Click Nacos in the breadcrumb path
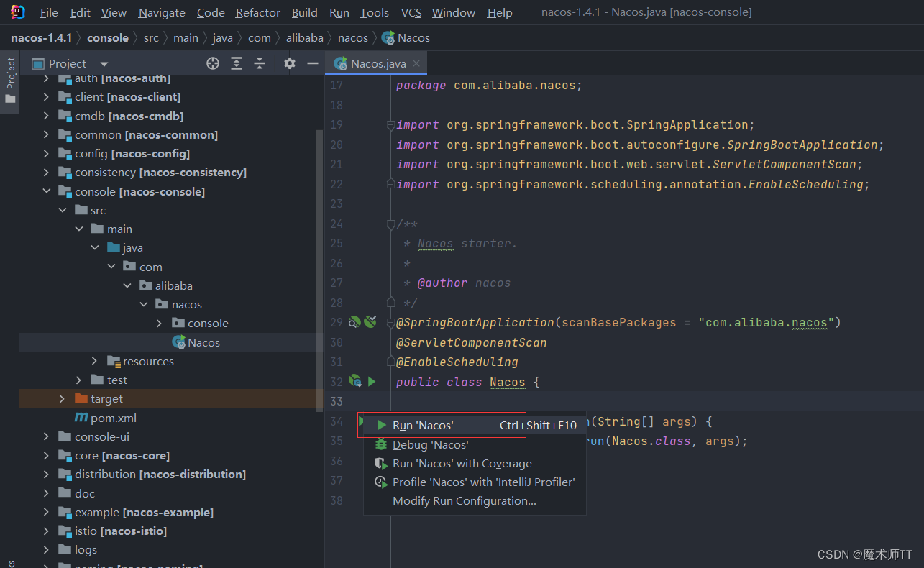 click(413, 37)
